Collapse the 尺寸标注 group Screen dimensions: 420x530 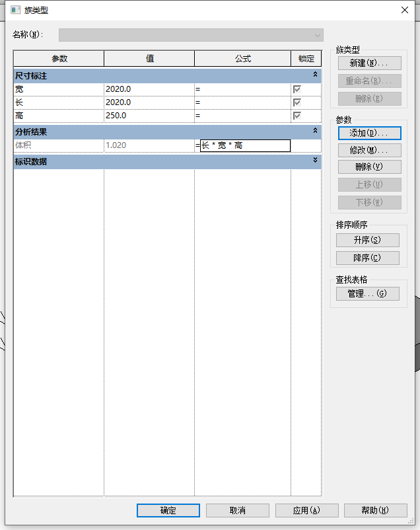(x=315, y=75)
